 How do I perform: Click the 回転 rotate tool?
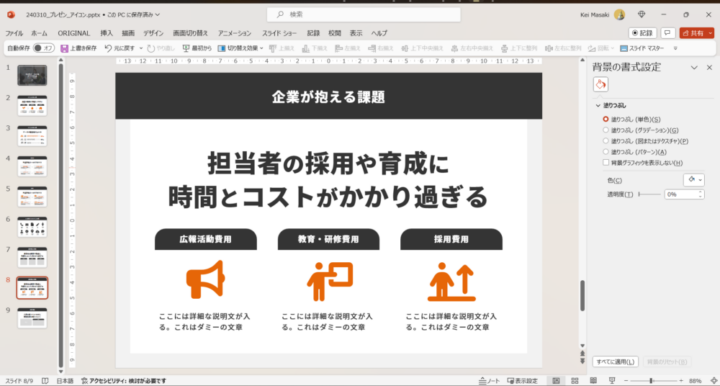(x=601, y=48)
